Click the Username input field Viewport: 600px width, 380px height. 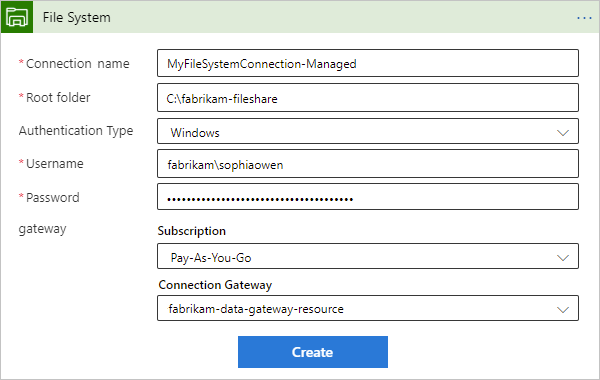click(x=368, y=164)
